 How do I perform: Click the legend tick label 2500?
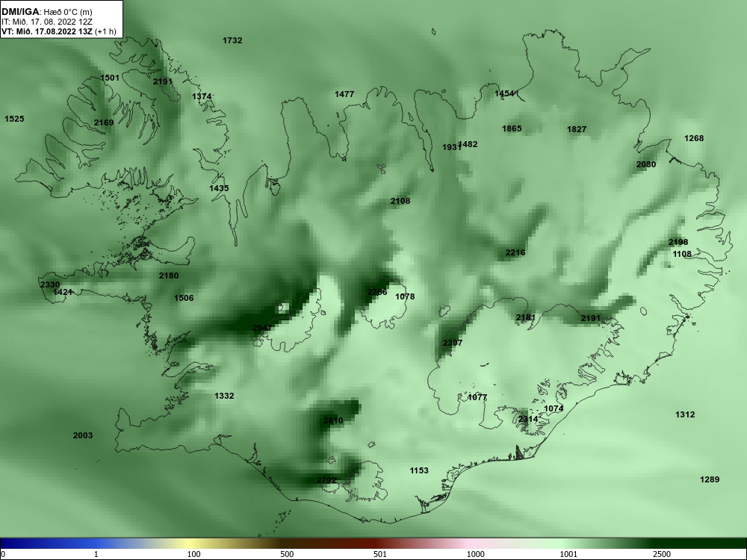pos(662,554)
